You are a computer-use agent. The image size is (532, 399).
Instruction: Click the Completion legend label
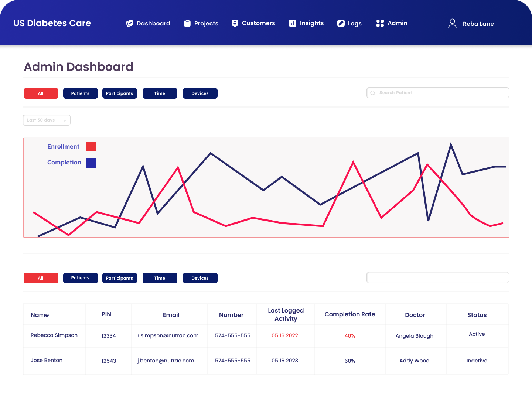(x=64, y=162)
